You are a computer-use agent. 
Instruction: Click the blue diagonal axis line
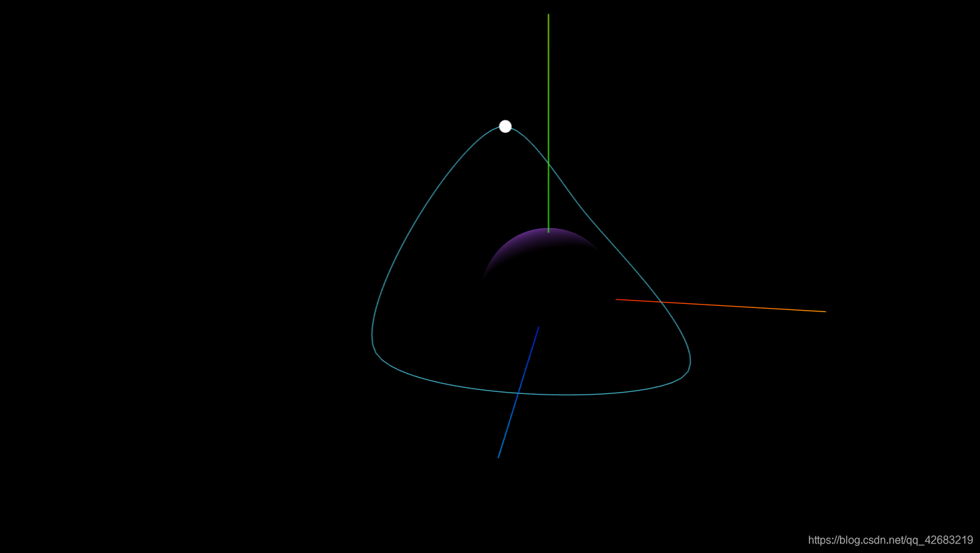point(519,392)
